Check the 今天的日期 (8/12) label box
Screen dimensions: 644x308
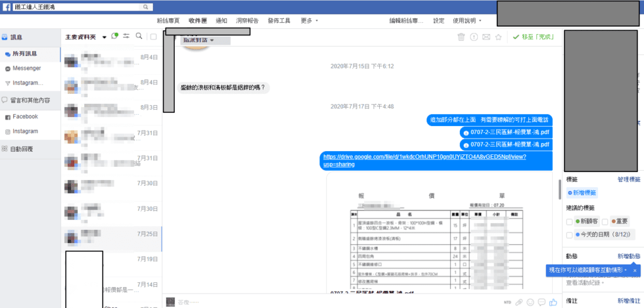point(570,235)
